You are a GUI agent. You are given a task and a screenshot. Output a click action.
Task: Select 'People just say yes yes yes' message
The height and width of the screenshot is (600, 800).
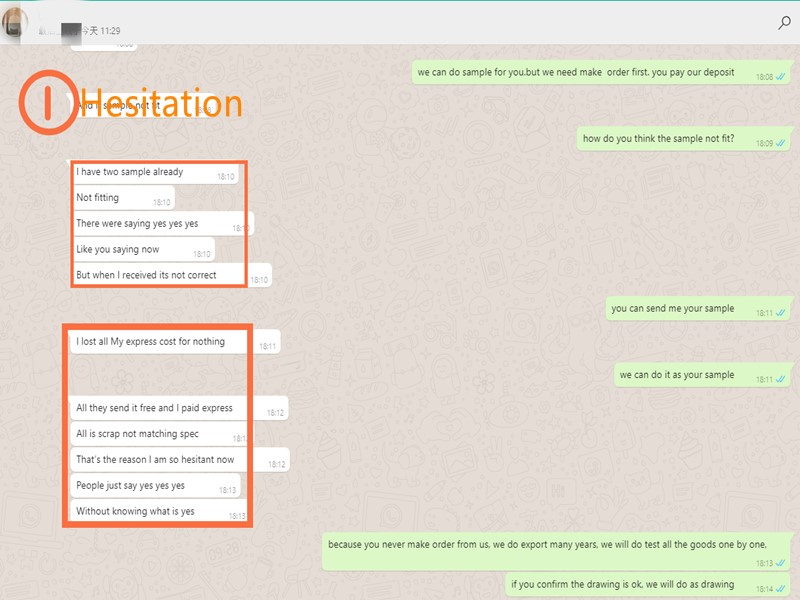(x=156, y=485)
